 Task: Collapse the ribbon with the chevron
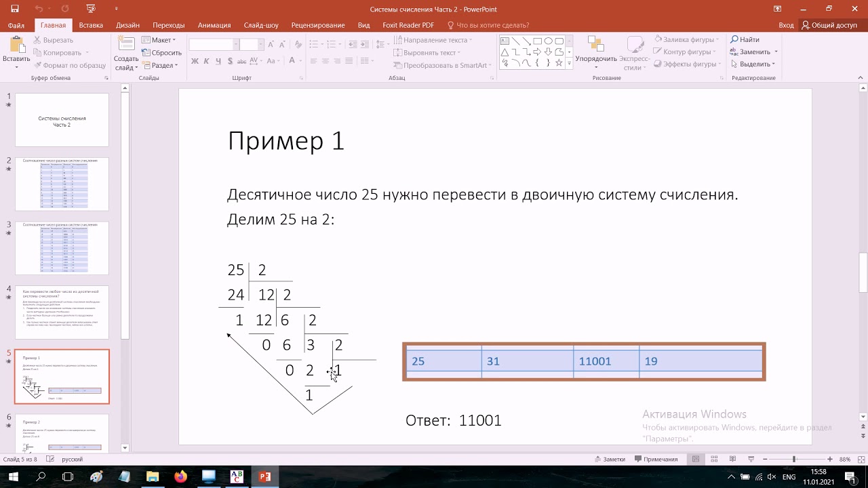(860, 78)
